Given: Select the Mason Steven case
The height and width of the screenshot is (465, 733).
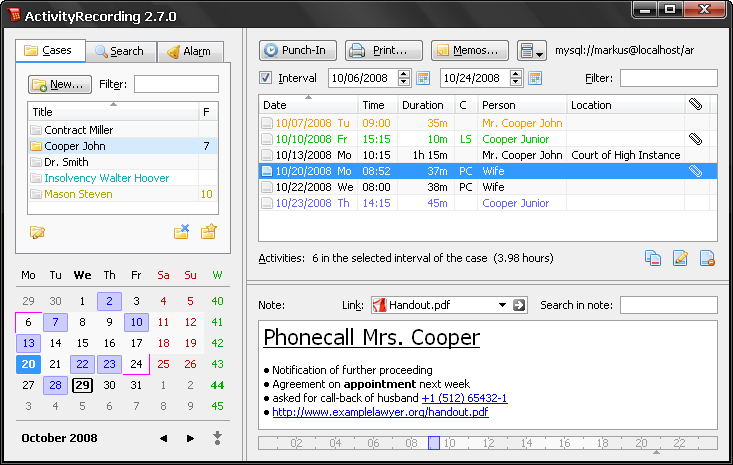Looking at the screenshot, I should click(122, 194).
